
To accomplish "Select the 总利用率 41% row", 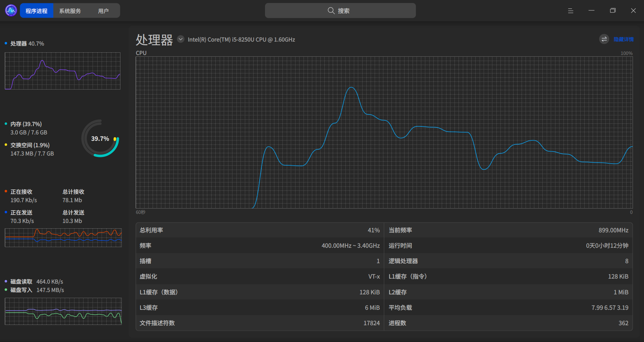I will 260,230.
